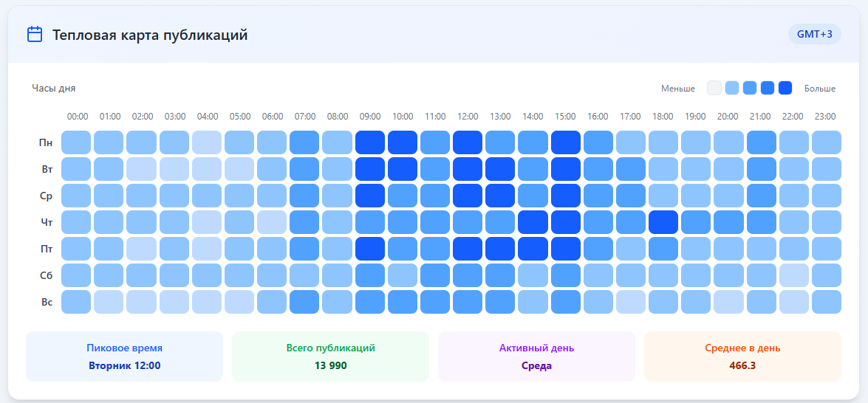Click the Wednesday 15:00 heatmap cell
Screen dimensions: 868x403
[565, 196]
